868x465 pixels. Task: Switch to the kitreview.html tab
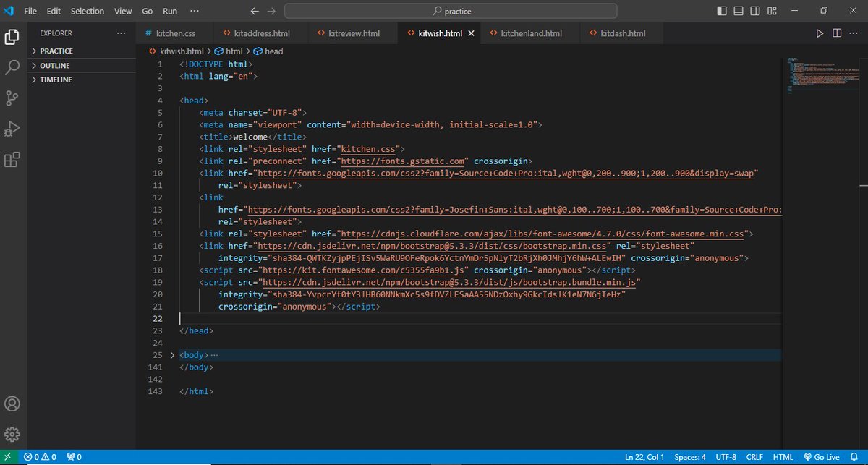click(353, 33)
